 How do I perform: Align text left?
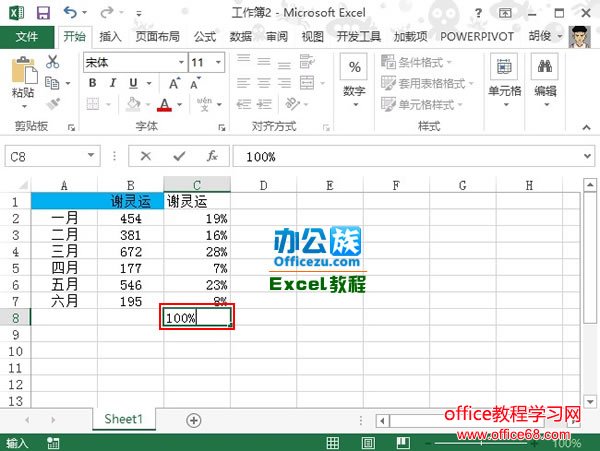click(x=243, y=83)
